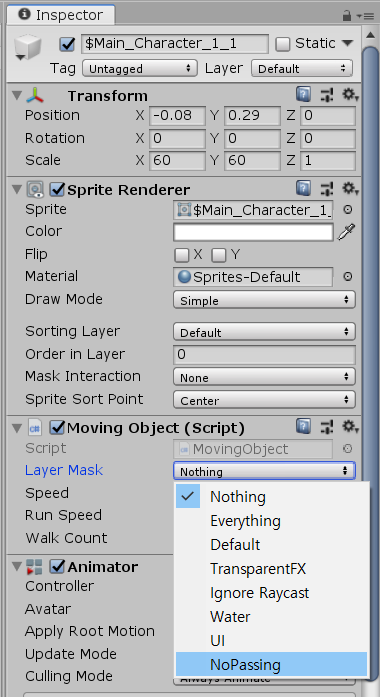This screenshot has height=697, width=380.
Task: Click the Animator component icon
Action: point(34,567)
